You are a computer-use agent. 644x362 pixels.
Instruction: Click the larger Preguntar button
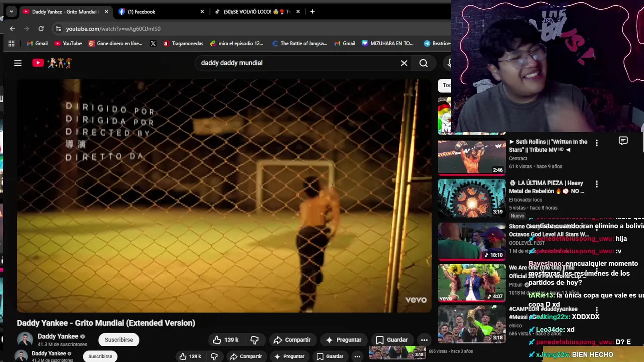point(344,340)
